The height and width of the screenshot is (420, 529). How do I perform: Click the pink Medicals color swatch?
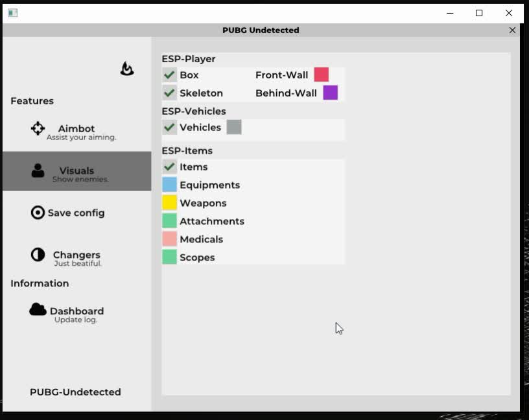pos(169,239)
